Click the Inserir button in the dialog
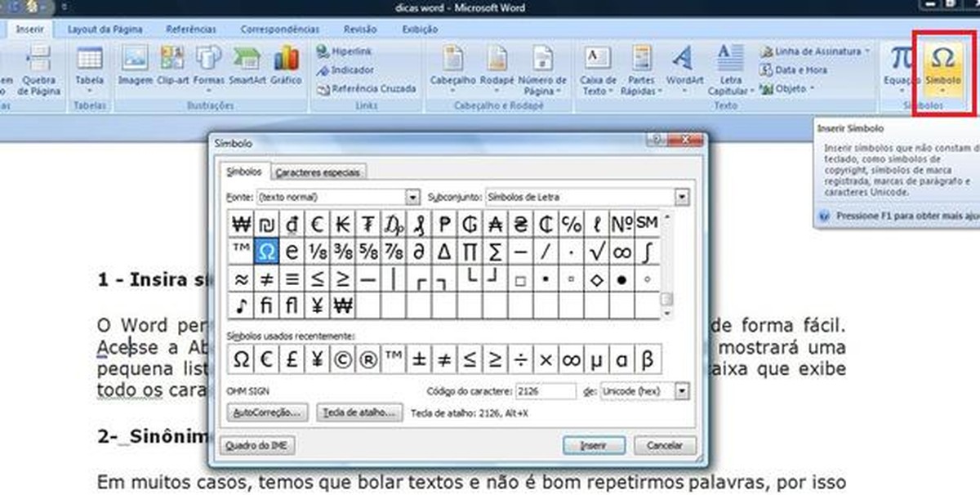This screenshot has width=980, height=495. click(x=594, y=445)
